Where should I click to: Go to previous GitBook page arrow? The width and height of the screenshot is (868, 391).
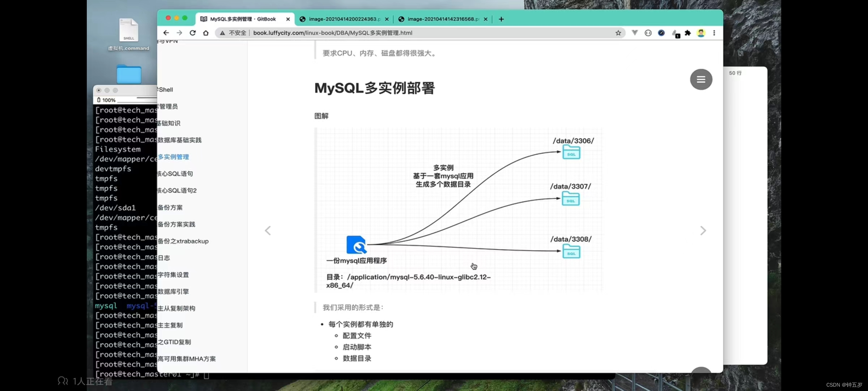tap(268, 231)
